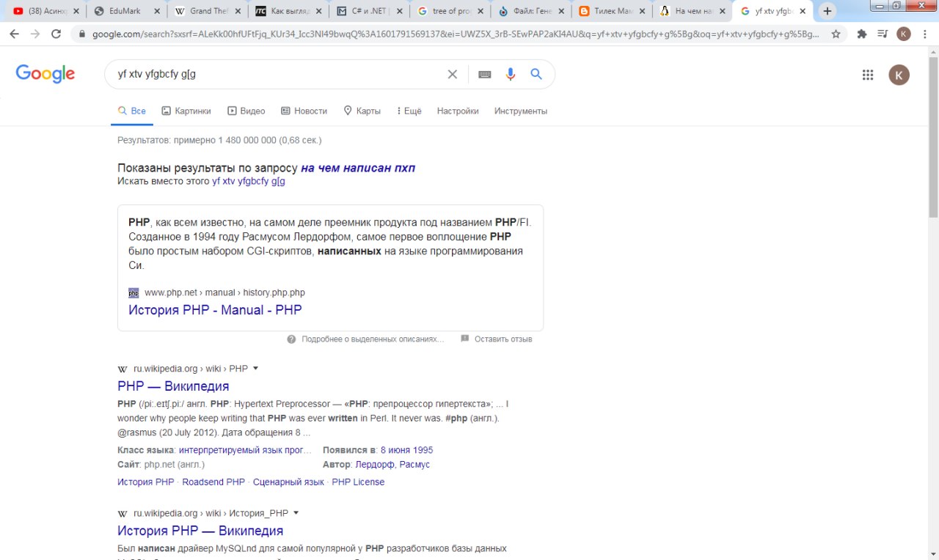The height and width of the screenshot is (560, 939).
Task: Click the scrollbar down arrow
Action: point(933,554)
